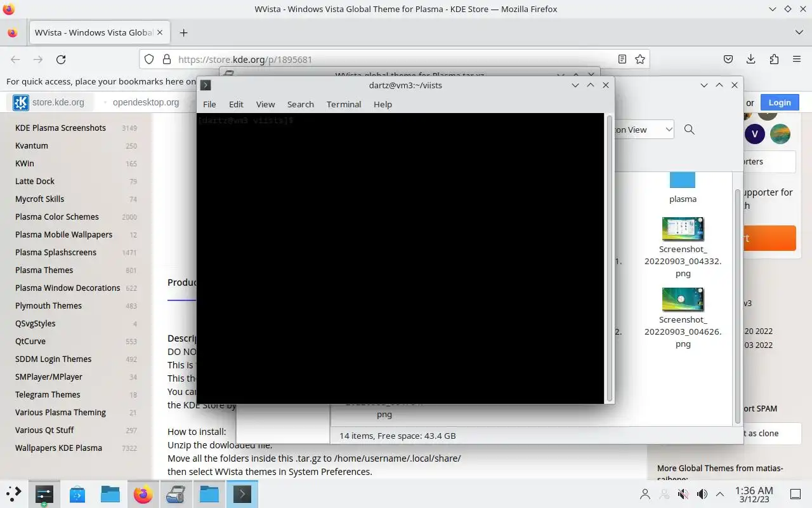Open the Plasma Window Decorations category
812x508 pixels.
(67, 288)
